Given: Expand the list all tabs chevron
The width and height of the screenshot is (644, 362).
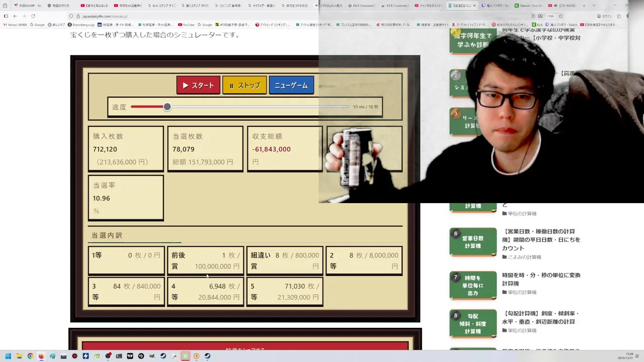Looking at the screenshot, I should (594, 6).
